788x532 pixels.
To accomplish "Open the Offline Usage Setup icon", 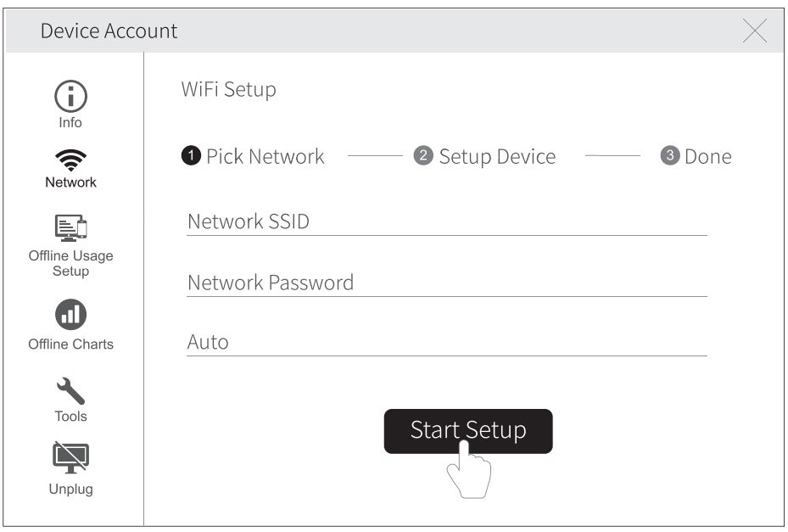I will coord(70,227).
